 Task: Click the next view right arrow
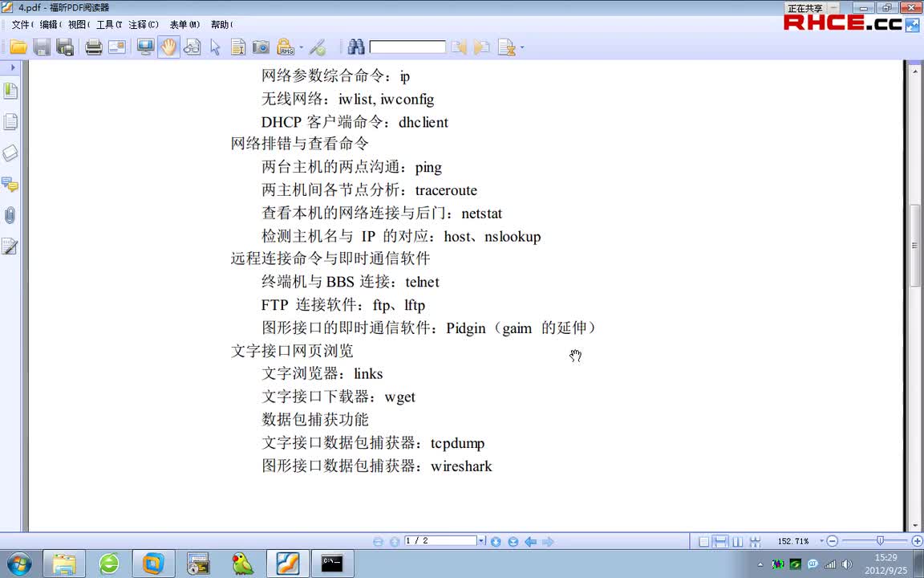pyautogui.click(x=548, y=541)
